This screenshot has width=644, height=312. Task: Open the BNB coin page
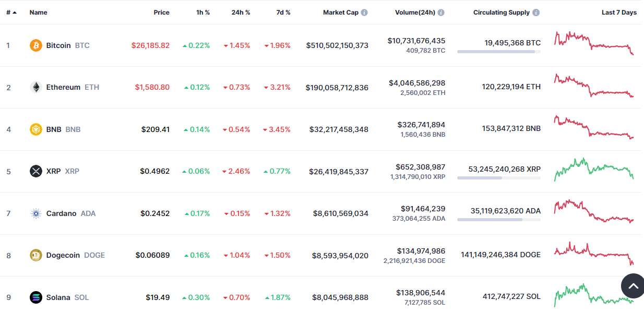coord(63,129)
